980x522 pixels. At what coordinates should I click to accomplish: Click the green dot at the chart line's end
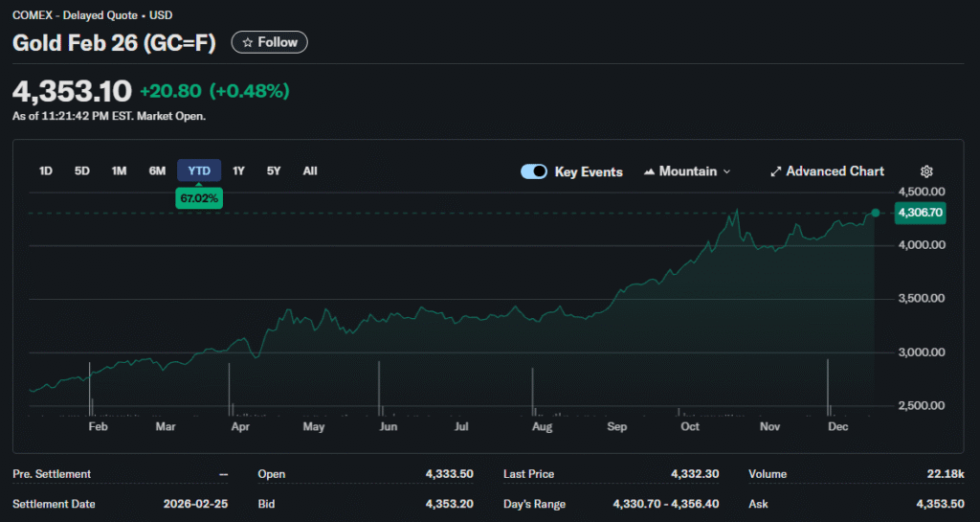875,213
